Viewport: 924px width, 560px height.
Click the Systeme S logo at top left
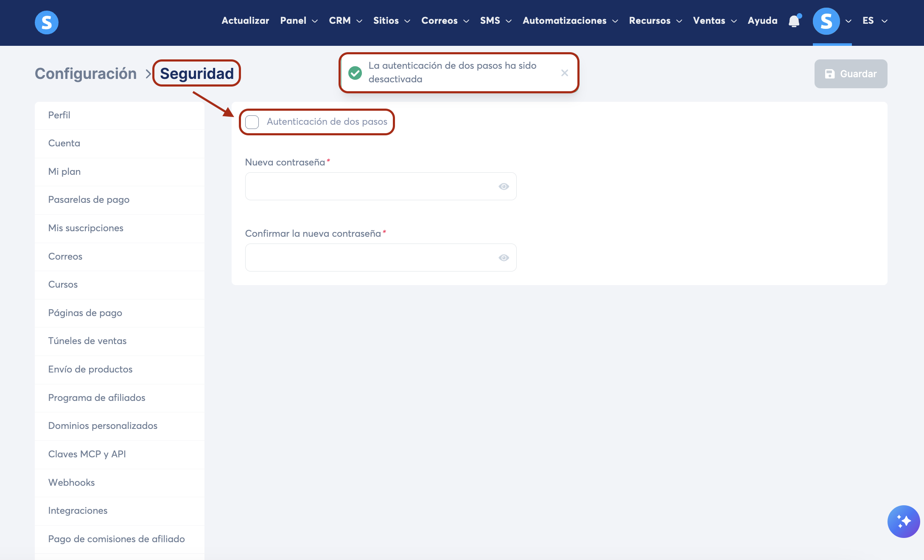coord(47,22)
